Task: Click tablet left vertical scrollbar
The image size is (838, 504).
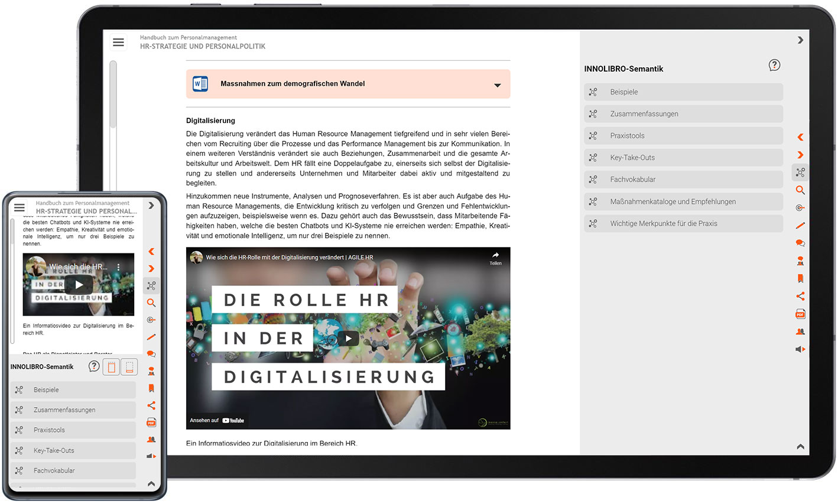Action: 113,95
